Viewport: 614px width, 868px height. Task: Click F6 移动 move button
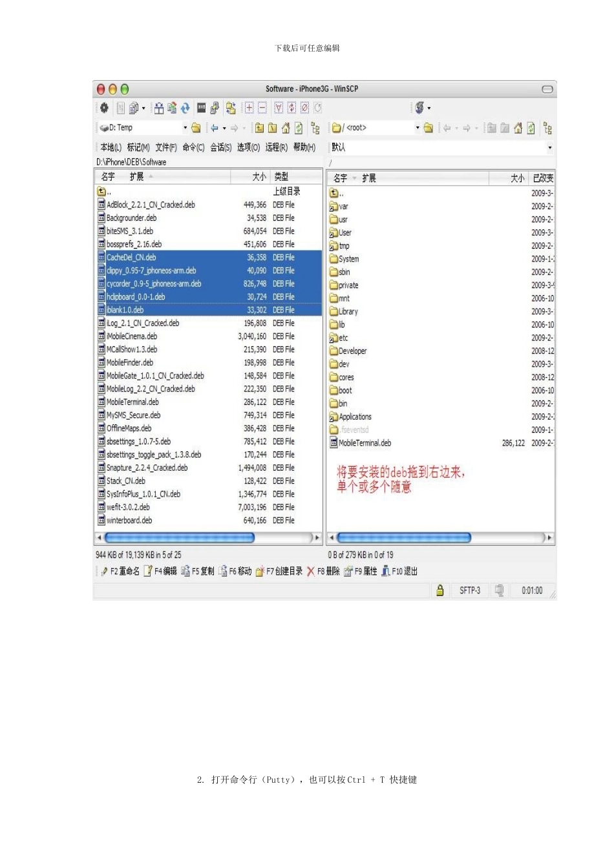pyautogui.click(x=235, y=571)
